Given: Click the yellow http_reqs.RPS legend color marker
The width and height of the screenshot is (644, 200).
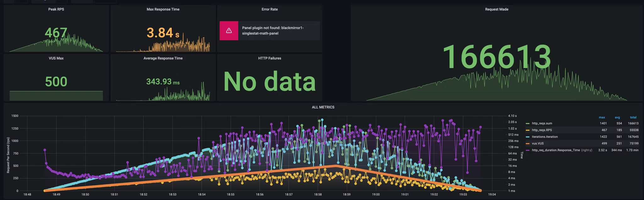Looking at the screenshot, I should coord(528,130).
